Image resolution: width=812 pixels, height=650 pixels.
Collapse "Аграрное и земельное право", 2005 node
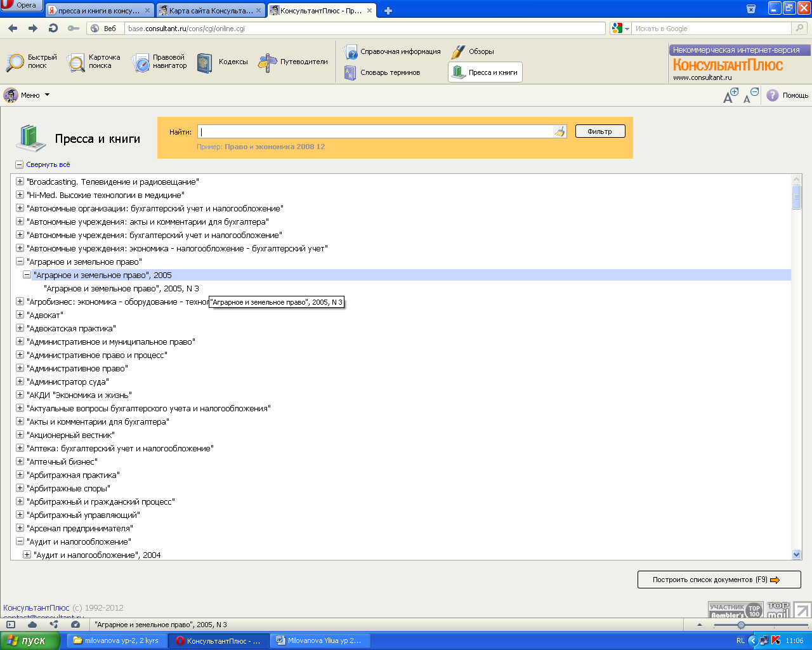click(x=27, y=275)
